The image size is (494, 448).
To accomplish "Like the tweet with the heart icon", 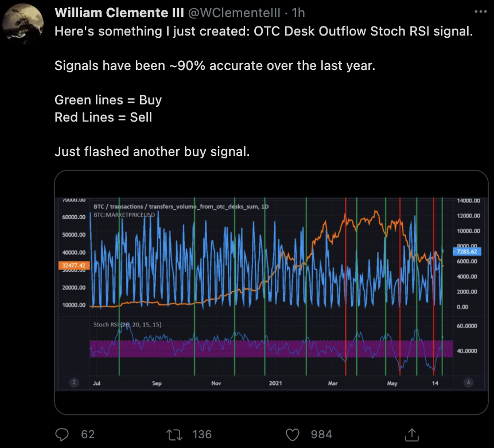I will pyautogui.click(x=293, y=434).
